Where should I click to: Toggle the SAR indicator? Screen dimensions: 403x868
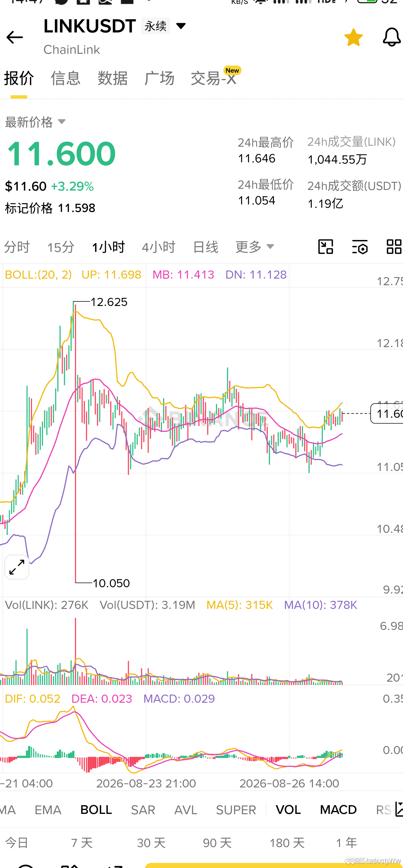pyautogui.click(x=143, y=810)
